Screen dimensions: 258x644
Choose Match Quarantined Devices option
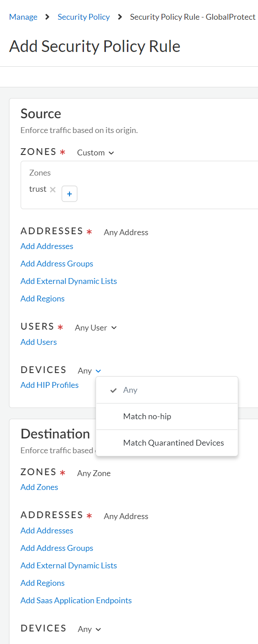167,443
